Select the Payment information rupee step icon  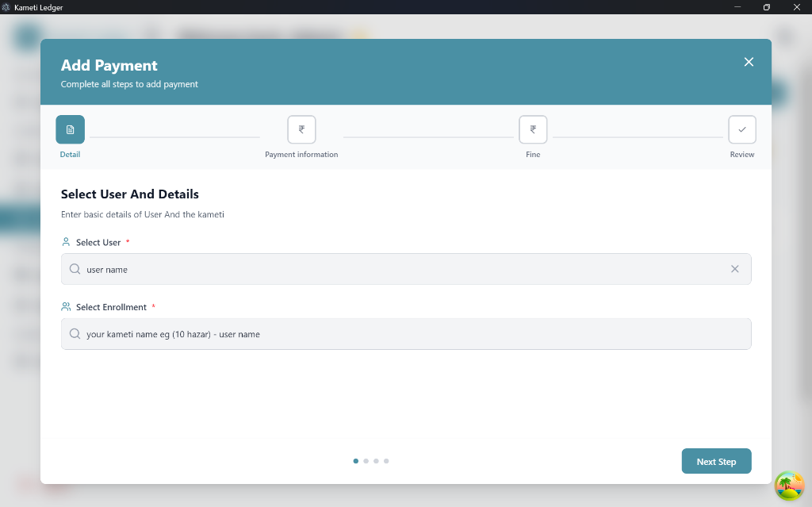301,129
